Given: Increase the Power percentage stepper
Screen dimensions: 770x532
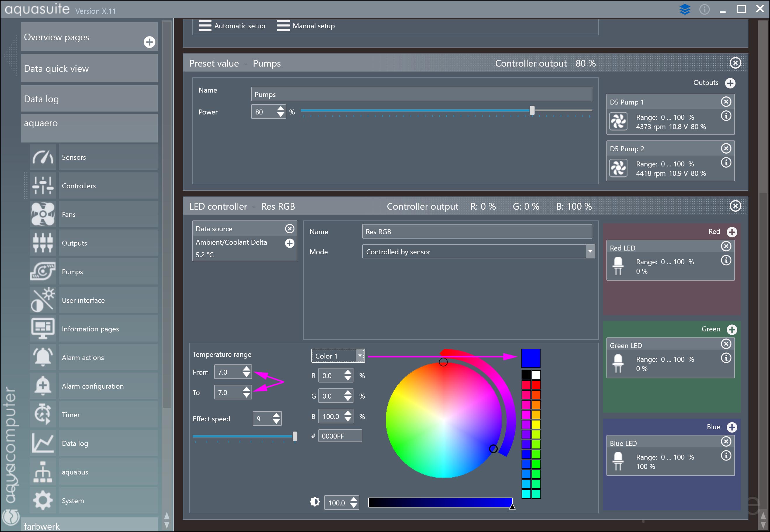Looking at the screenshot, I should coord(281,109).
